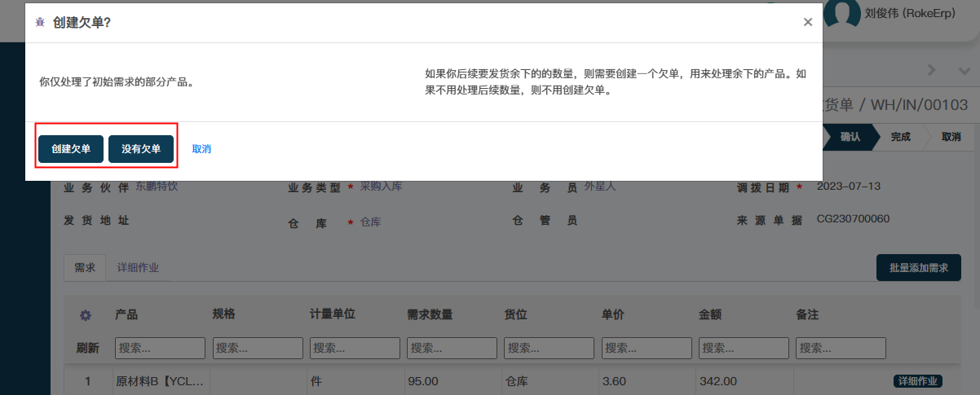
Task: Select the 需求 tab
Action: 85,267
